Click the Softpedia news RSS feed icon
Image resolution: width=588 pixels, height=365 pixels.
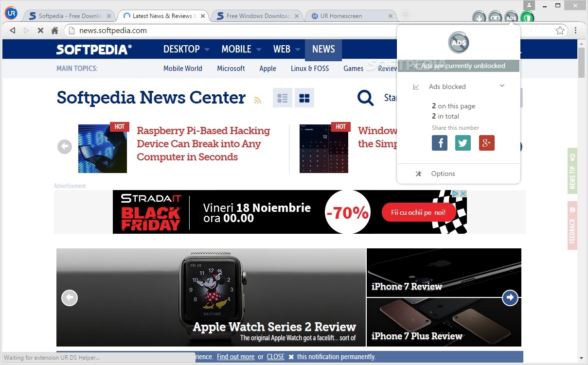pos(257,100)
